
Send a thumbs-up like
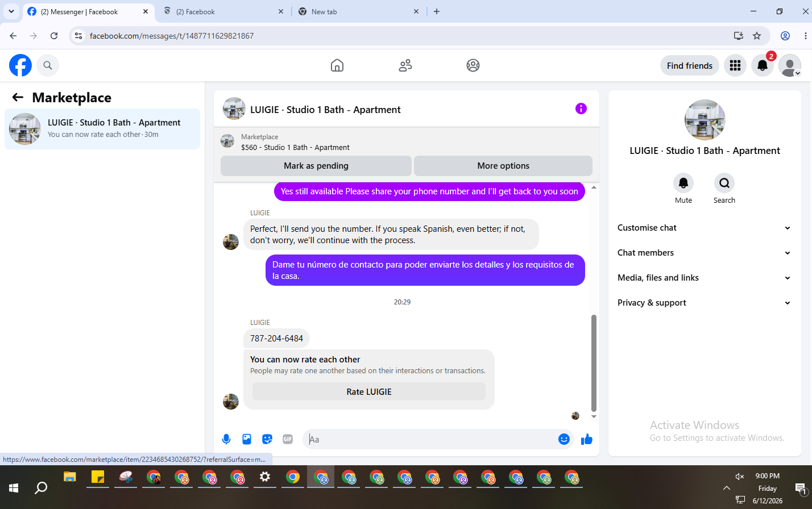(x=587, y=439)
